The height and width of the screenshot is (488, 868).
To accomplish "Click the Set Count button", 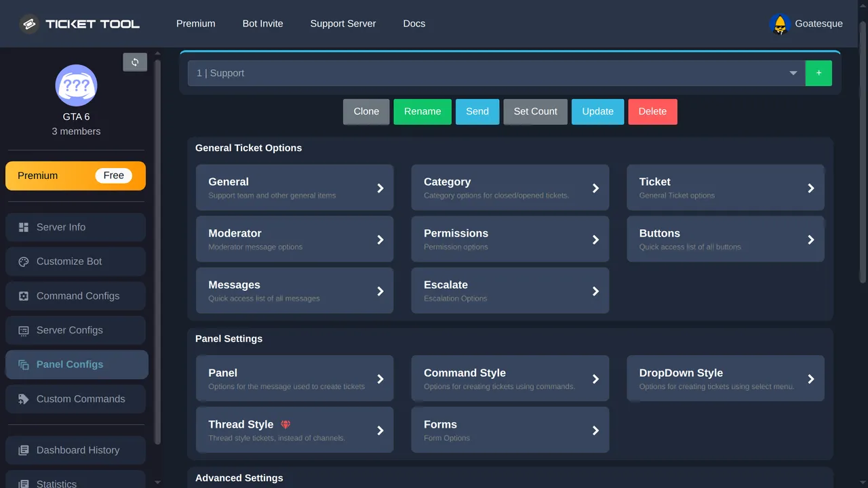I will coord(536,112).
